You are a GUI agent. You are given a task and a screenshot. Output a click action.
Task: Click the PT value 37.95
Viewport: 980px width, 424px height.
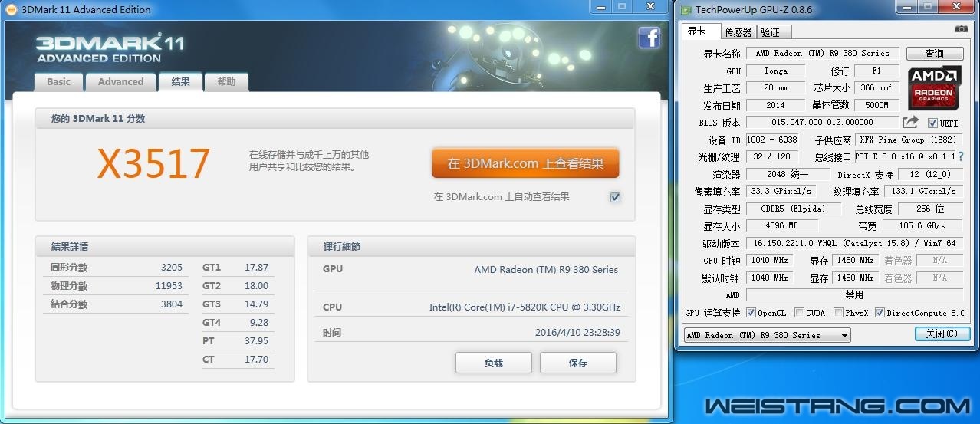point(256,341)
